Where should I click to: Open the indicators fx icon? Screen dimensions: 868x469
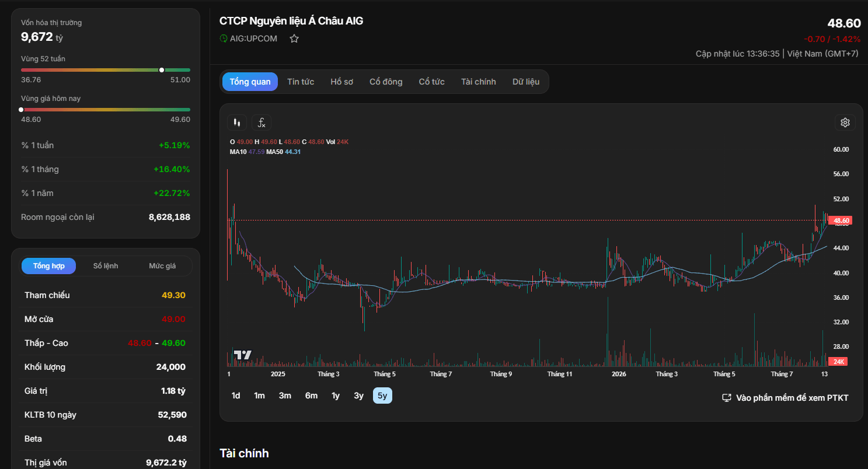(262, 123)
